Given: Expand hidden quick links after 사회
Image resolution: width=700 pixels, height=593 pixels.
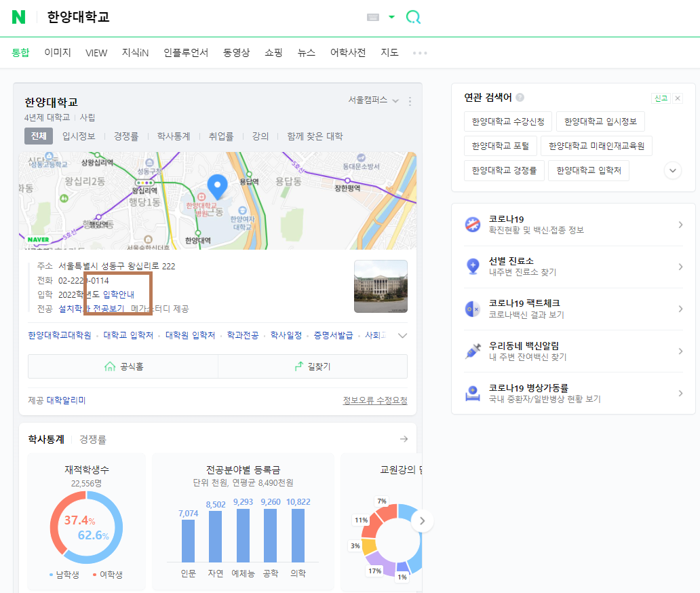Looking at the screenshot, I should coord(402,334).
